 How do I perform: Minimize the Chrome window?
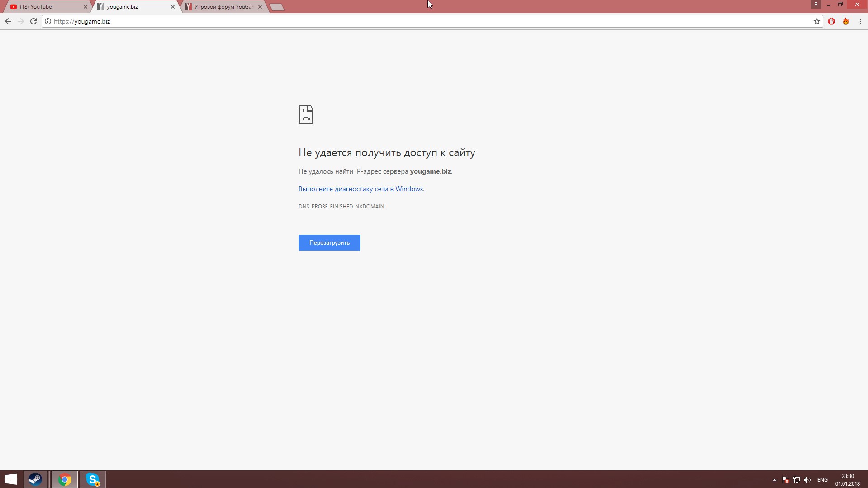(829, 5)
